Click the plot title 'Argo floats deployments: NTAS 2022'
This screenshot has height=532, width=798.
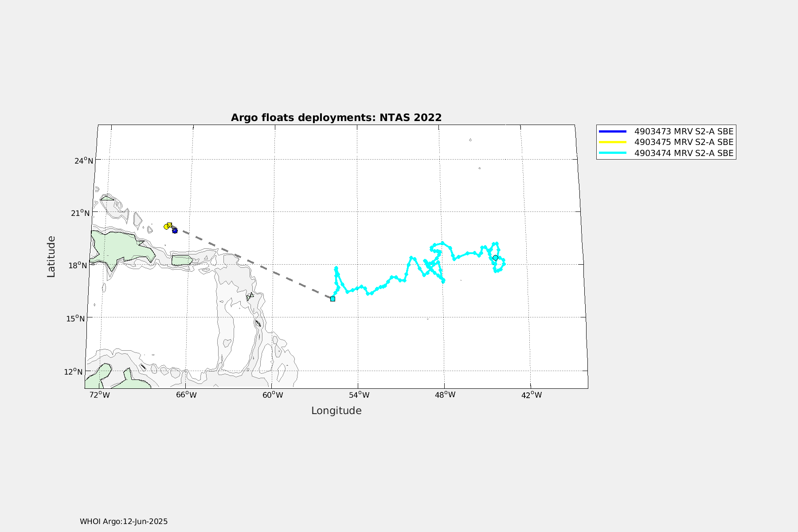pos(336,117)
